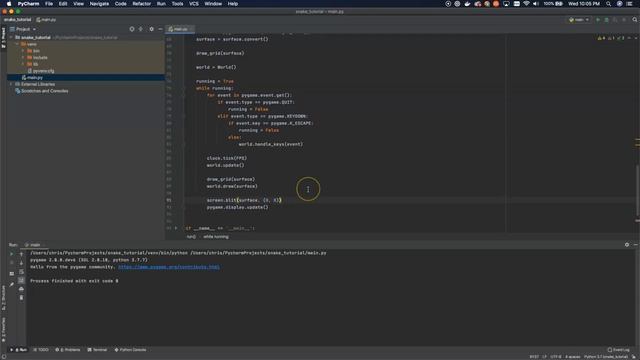
Task: Click the main.py breadcrumb in navigation bar
Action: 46,20
